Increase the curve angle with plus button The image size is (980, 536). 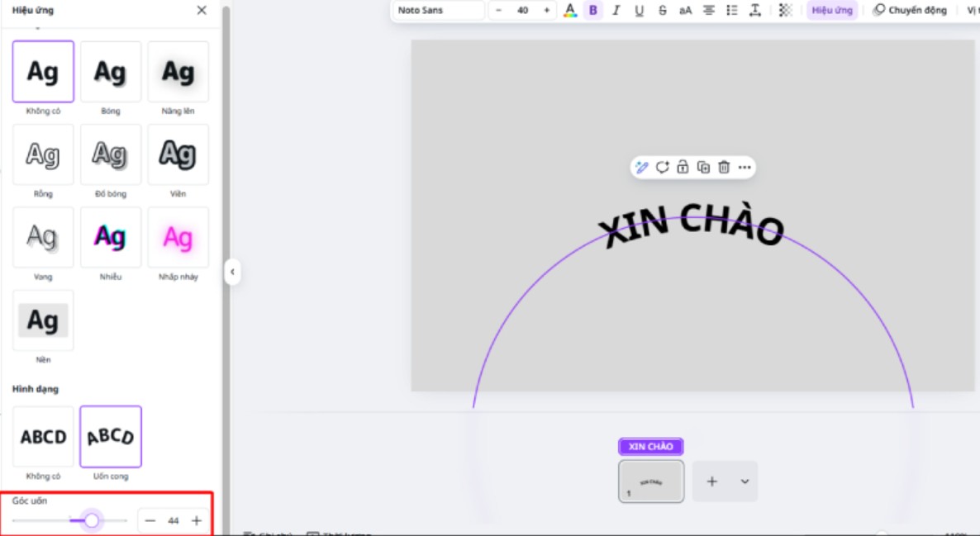[x=197, y=520]
